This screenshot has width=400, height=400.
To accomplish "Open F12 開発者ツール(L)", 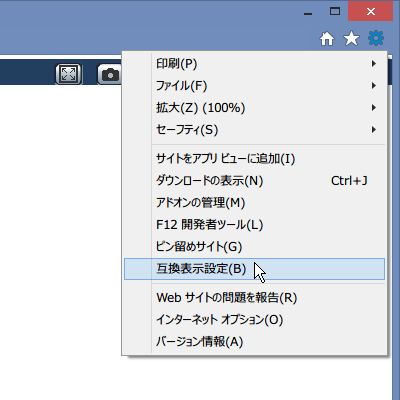I will click(254, 225).
